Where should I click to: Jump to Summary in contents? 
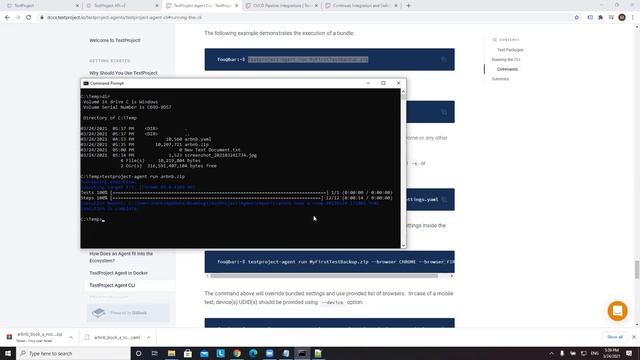[x=500, y=79]
